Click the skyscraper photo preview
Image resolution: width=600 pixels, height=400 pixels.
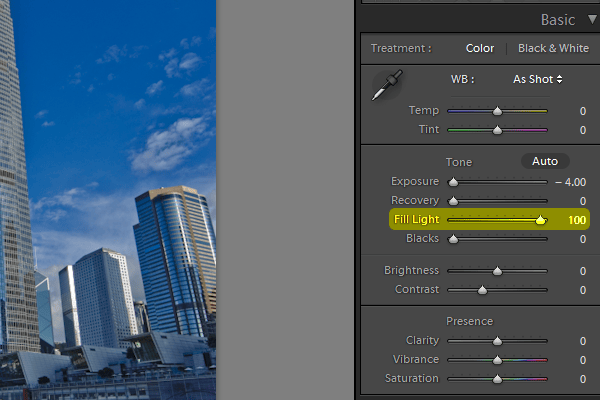(108, 200)
